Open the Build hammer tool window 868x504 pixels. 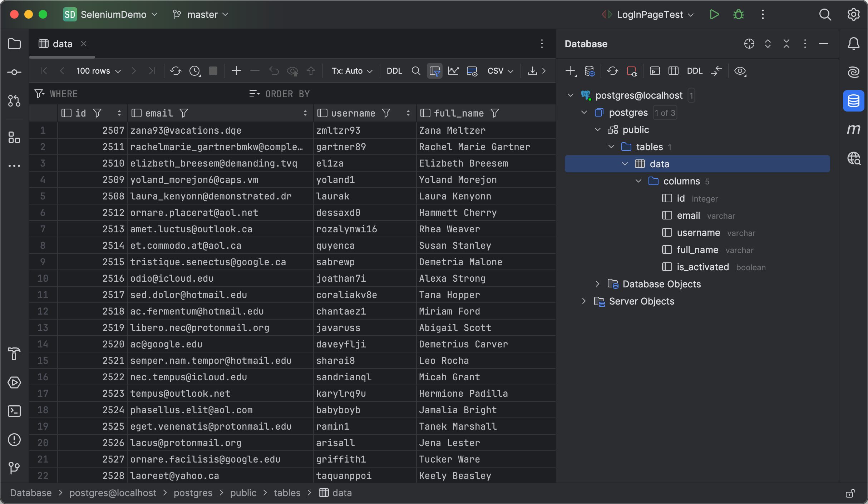14,354
